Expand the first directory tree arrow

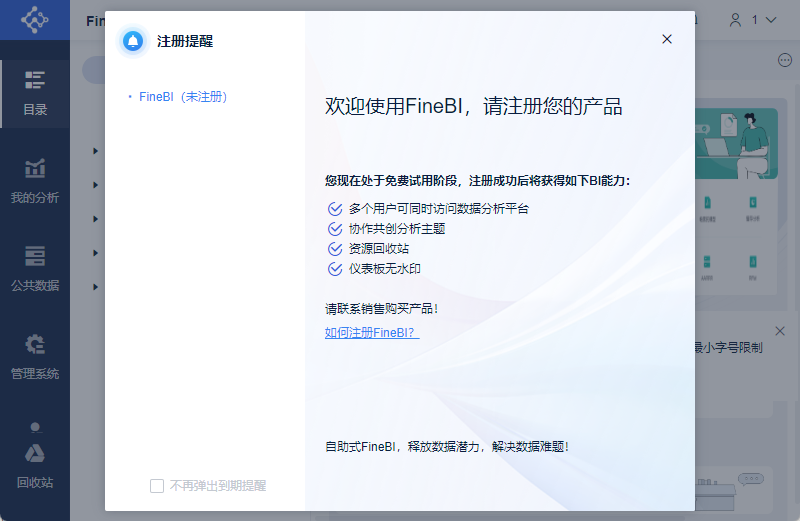point(95,151)
